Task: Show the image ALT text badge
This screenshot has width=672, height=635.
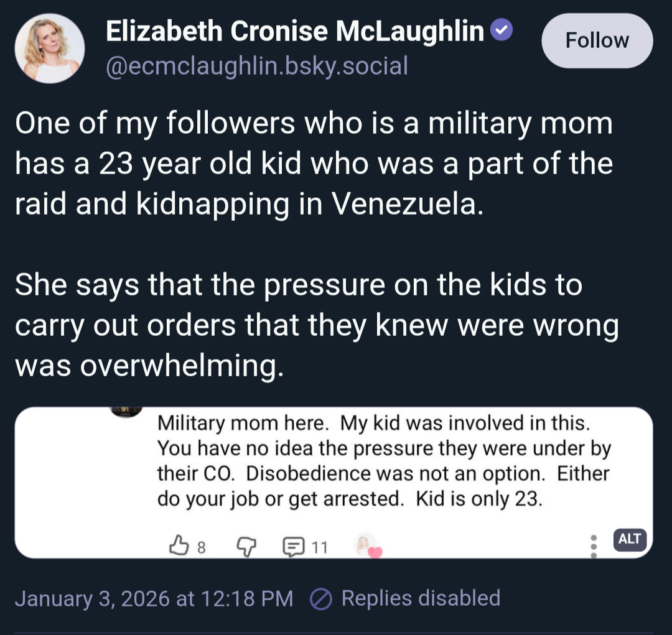Action: coord(630,539)
